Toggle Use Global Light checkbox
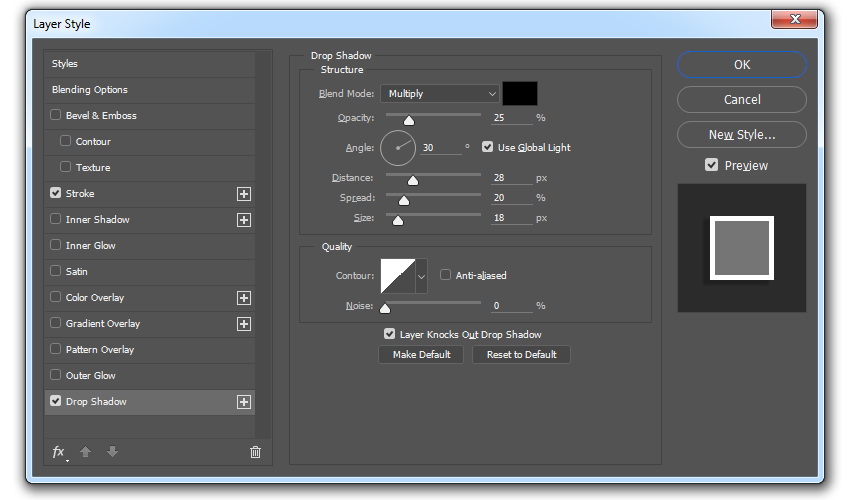 pyautogui.click(x=487, y=147)
